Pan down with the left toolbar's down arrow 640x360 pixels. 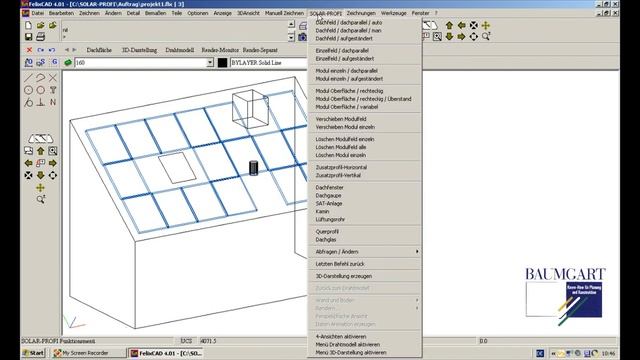40,176
